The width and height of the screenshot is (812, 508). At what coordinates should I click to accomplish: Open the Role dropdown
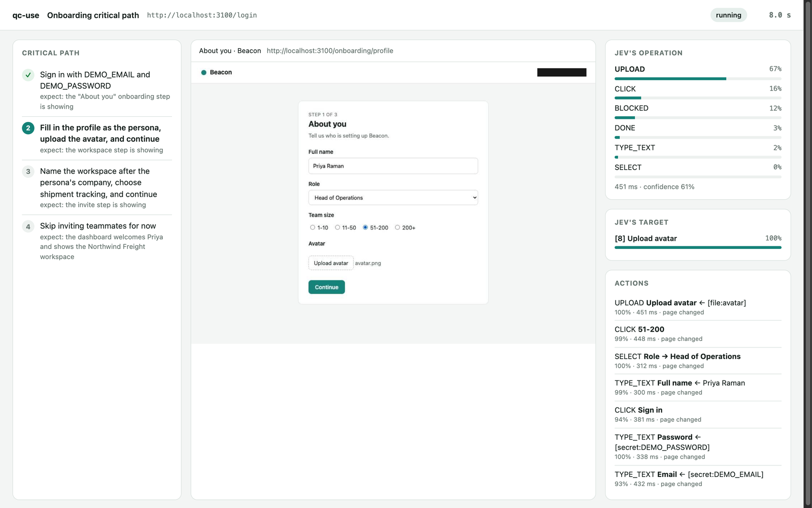tap(393, 198)
